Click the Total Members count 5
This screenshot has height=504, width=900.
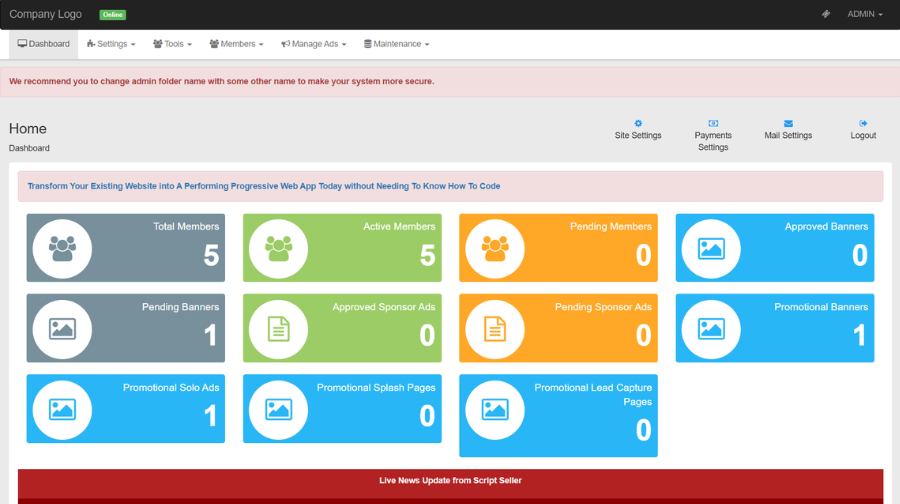pyautogui.click(x=211, y=255)
